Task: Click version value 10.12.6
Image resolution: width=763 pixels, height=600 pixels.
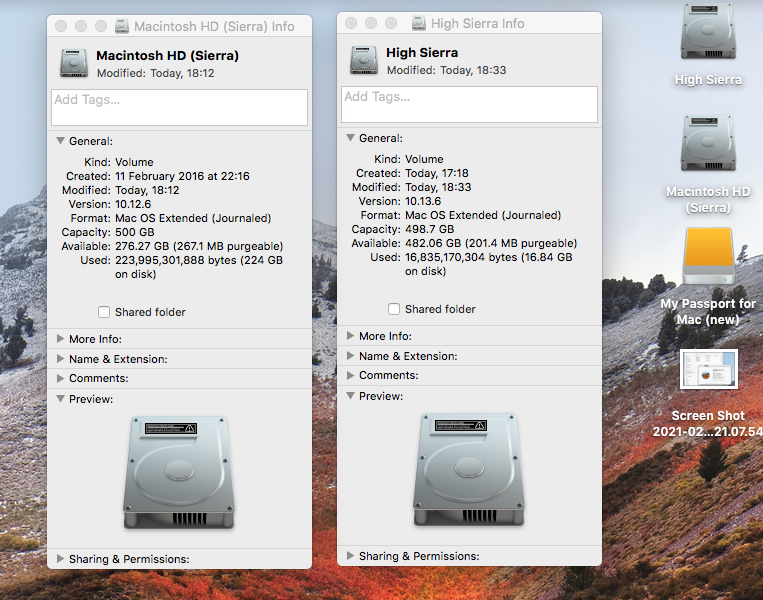Action: (x=133, y=204)
